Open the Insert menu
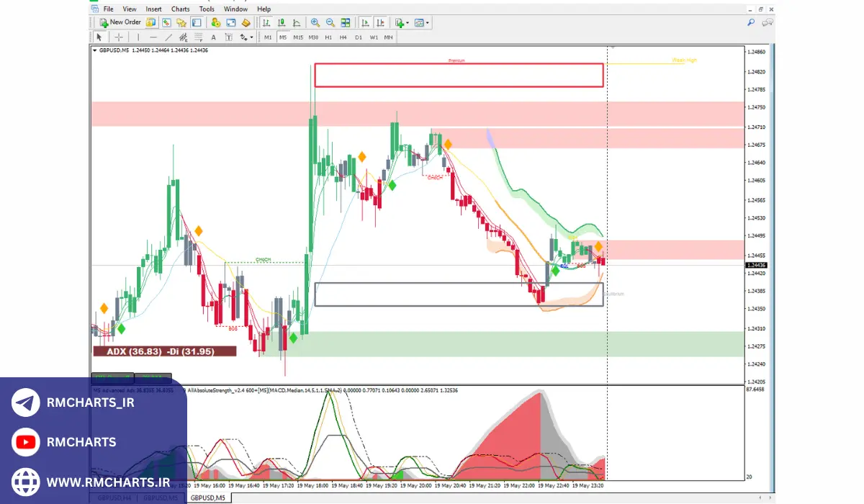The height and width of the screenshot is (504, 864). click(153, 9)
